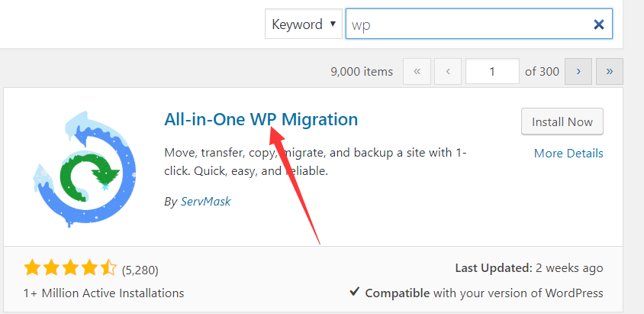Jump to the last page of results
This screenshot has width=644, height=314.
click(x=609, y=71)
